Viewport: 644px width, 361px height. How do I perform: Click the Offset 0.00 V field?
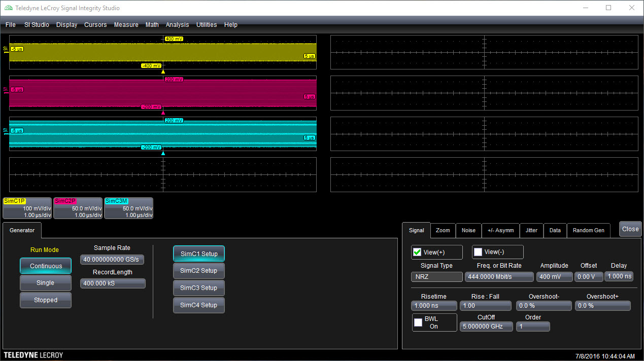click(589, 277)
